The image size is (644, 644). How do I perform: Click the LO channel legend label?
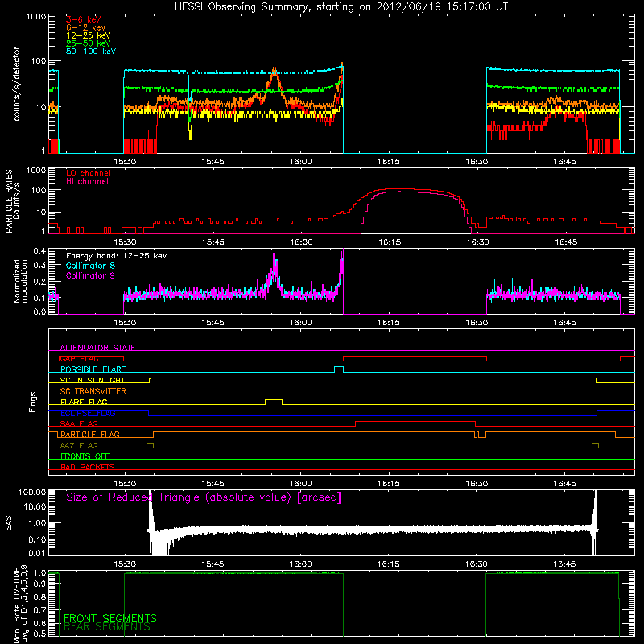[89, 173]
